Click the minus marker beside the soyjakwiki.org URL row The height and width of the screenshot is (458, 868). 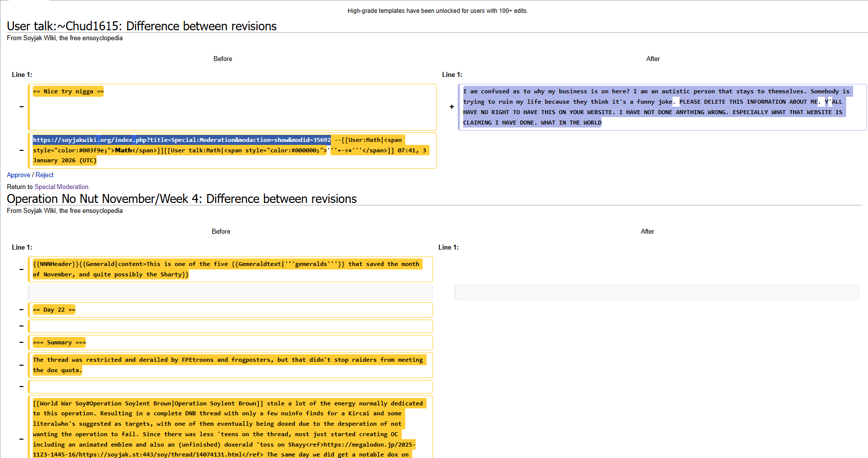tap(21, 150)
